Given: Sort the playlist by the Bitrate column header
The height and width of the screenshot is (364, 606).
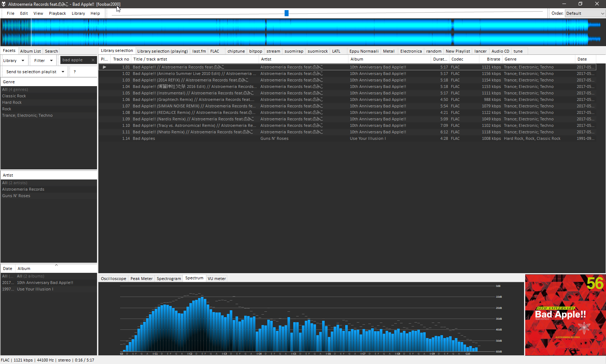Looking at the screenshot, I should [493, 59].
